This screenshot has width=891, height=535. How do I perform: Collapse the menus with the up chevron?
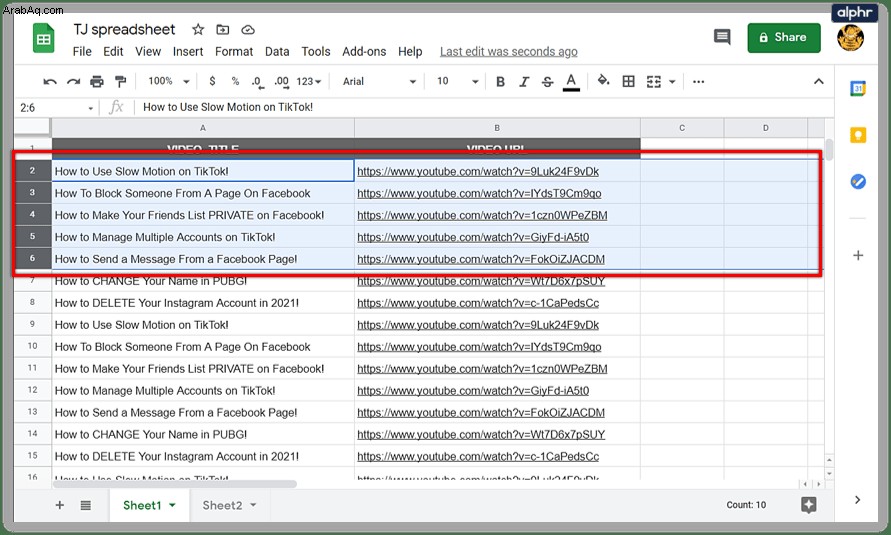point(818,81)
